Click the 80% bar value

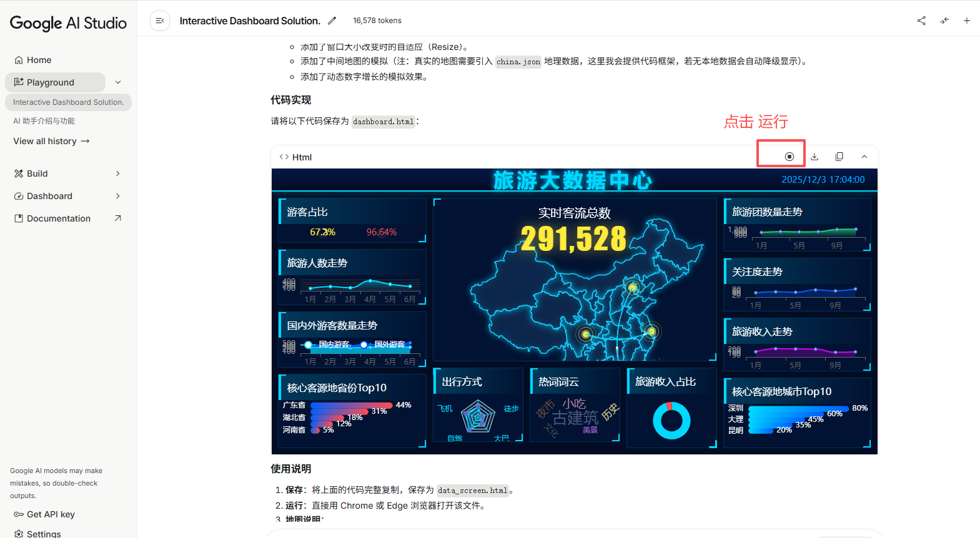click(860, 408)
